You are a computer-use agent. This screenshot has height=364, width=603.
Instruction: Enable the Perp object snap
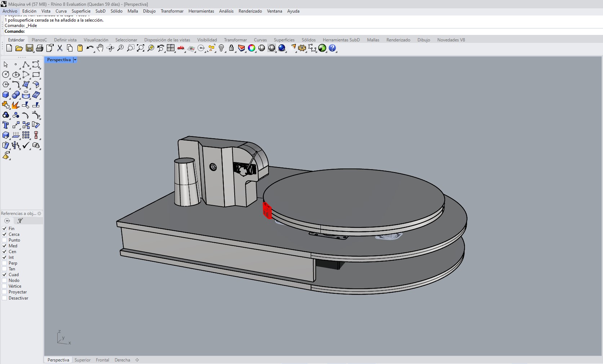(x=5, y=263)
